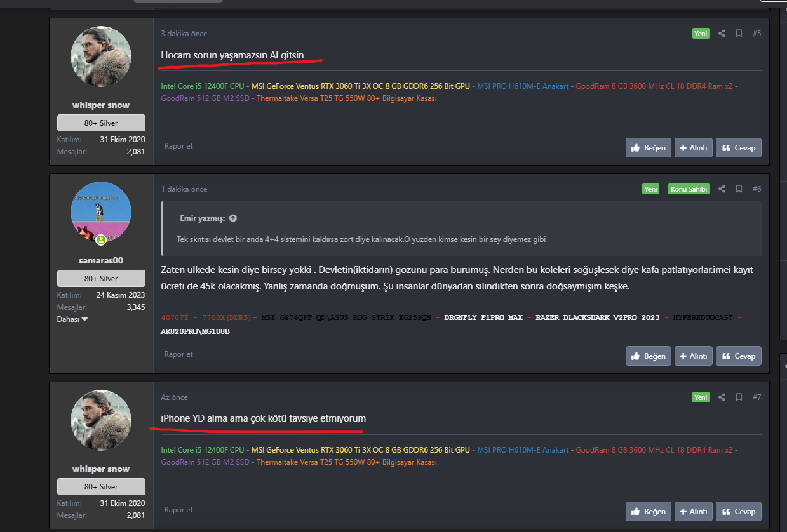Screen dimensions: 787x532
Task: Click "1 dakika önce" timestamp of post #6
Action: click(x=184, y=189)
